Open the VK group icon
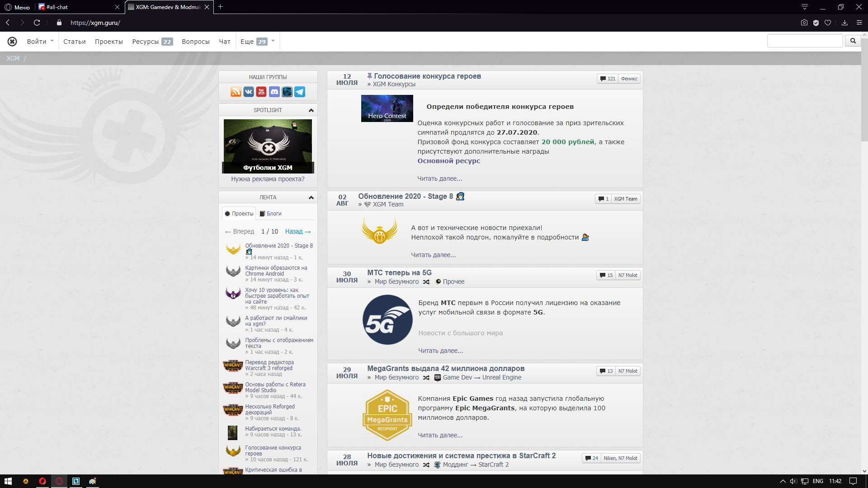Image resolution: width=868 pixels, height=488 pixels. pos(249,92)
